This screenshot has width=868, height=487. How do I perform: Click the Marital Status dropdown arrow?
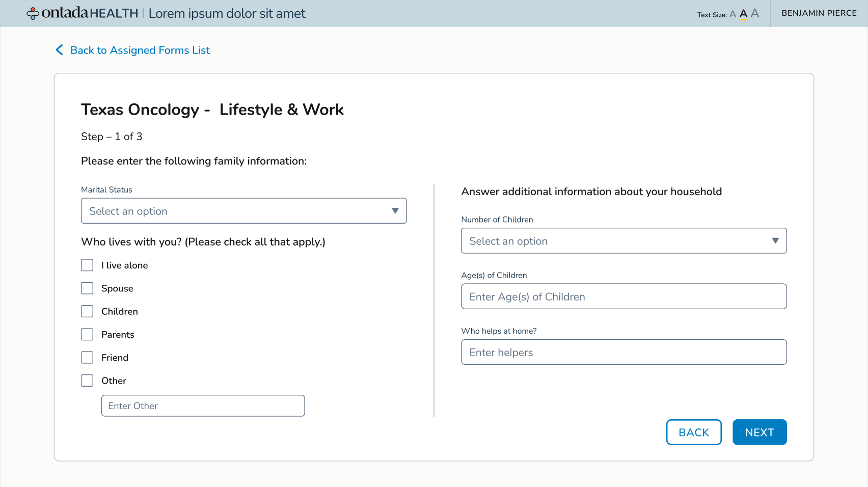point(395,211)
